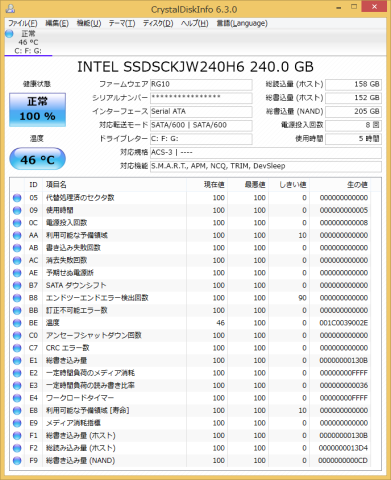Click raw value 001C0039002E
The image size is (391, 480).
pyautogui.click(x=344, y=323)
